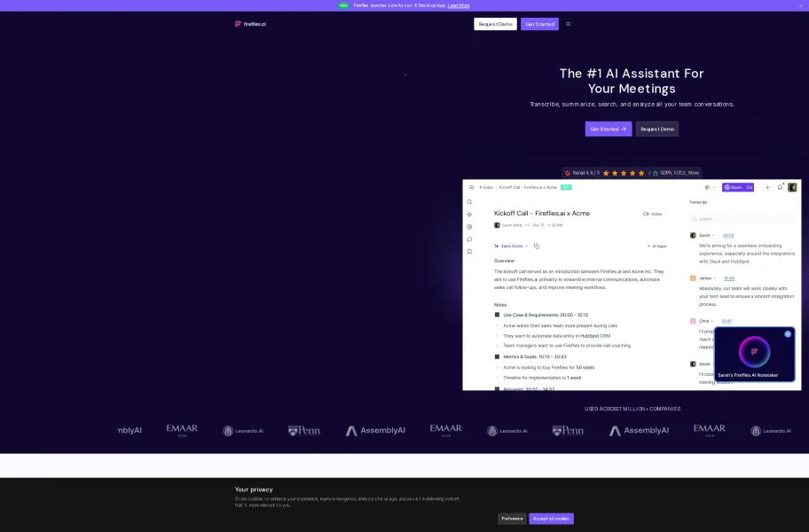Open the Transcript panel label
Screen dimensions: 809x532
coord(698,202)
